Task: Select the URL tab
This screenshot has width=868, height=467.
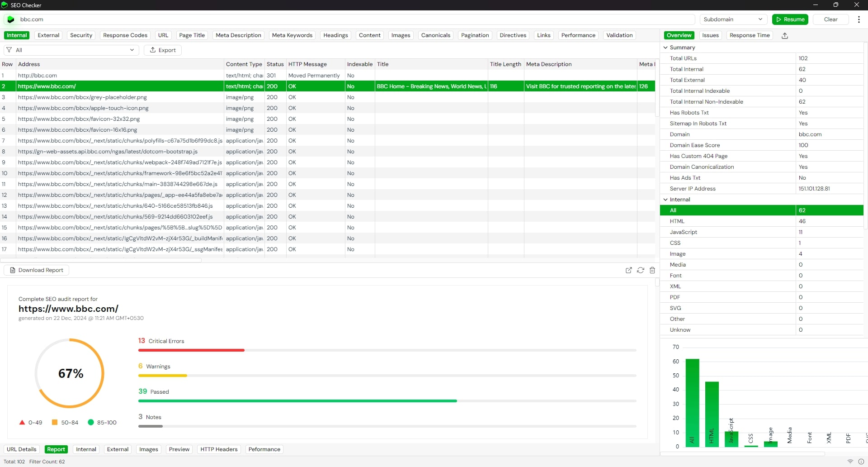Action: tap(163, 35)
